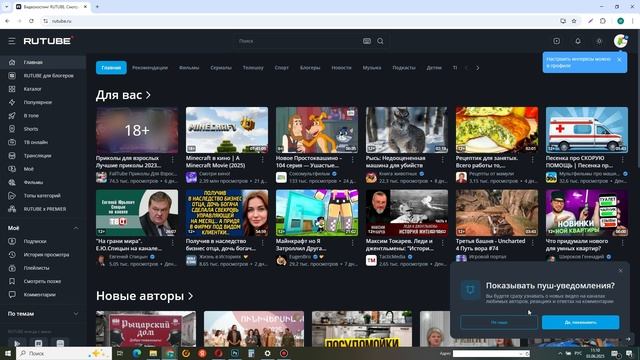The width and height of the screenshot is (640, 360).
Task: Bookmark this page with star icon
Action: click(574, 21)
